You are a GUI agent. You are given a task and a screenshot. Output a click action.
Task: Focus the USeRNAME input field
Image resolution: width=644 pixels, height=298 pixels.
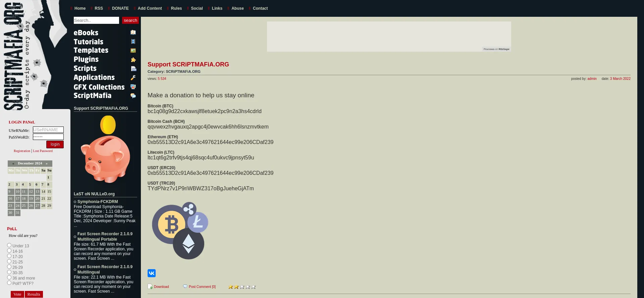(x=48, y=130)
